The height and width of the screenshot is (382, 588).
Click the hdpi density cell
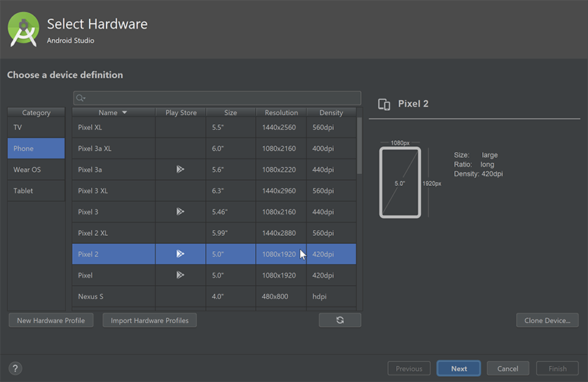click(x=331, y=296)
